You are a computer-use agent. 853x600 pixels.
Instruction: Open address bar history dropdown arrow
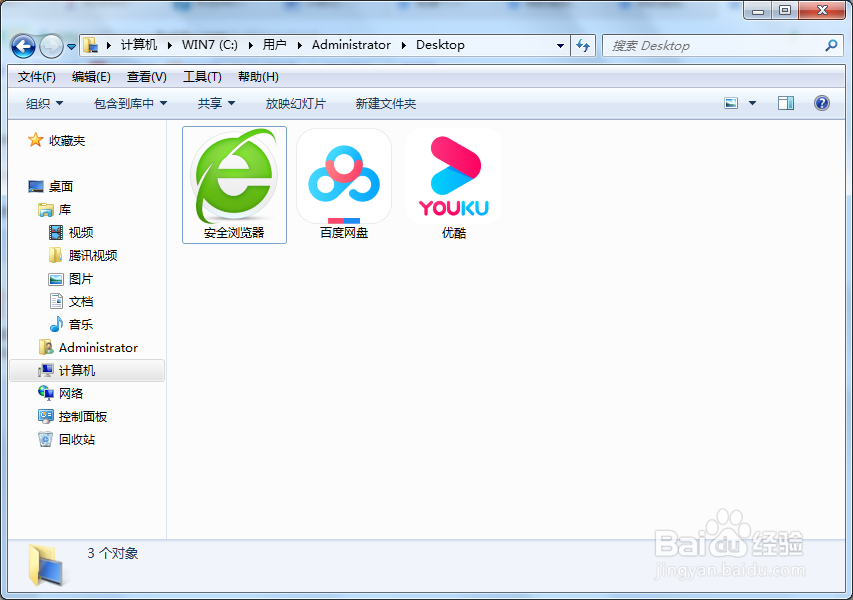point(560,46)
